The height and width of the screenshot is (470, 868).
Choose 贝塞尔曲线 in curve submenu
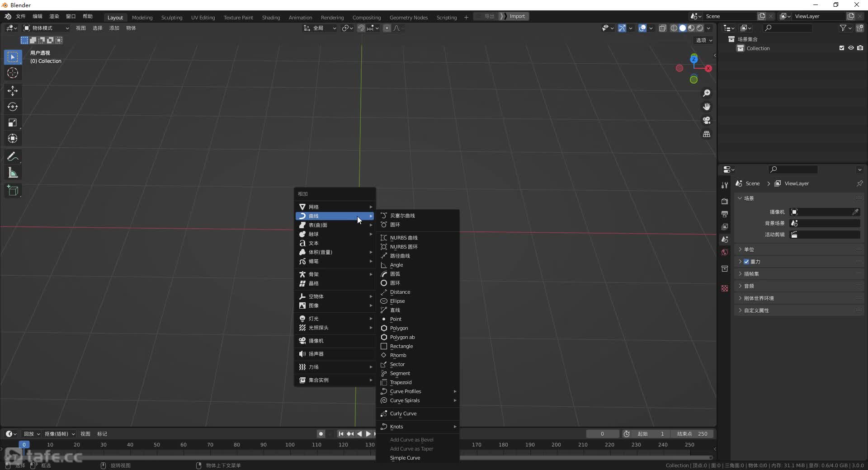pos(418,216)
